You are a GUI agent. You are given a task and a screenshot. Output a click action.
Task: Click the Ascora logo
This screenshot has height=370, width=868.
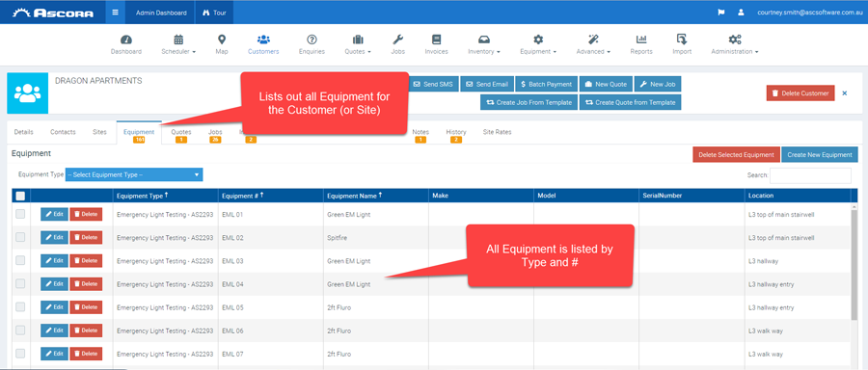point(54,13)
